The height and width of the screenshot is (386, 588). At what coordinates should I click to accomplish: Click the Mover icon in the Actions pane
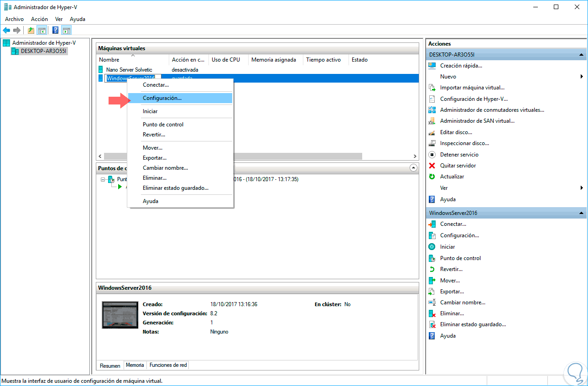(432, 281)
